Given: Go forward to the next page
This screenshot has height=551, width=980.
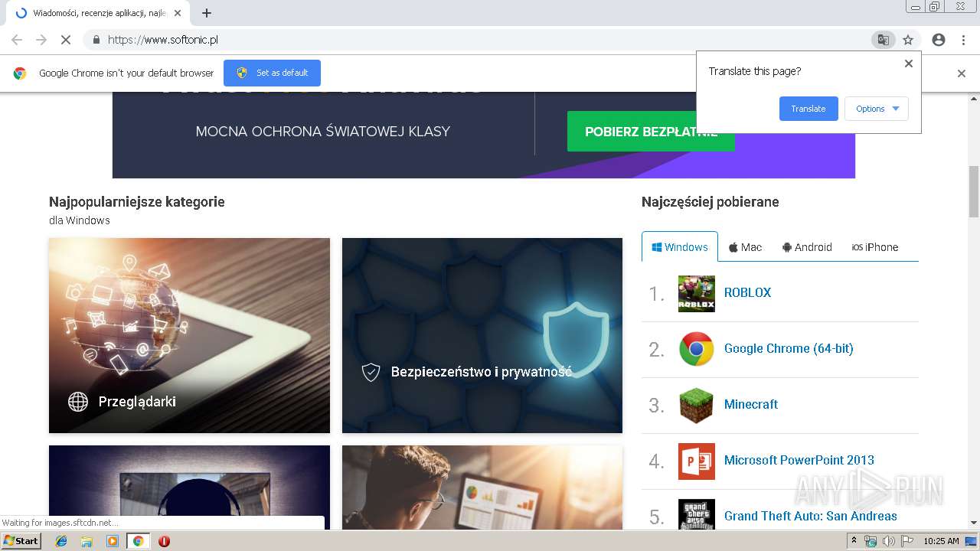Looking at the screenshot, I should point(41,40).
